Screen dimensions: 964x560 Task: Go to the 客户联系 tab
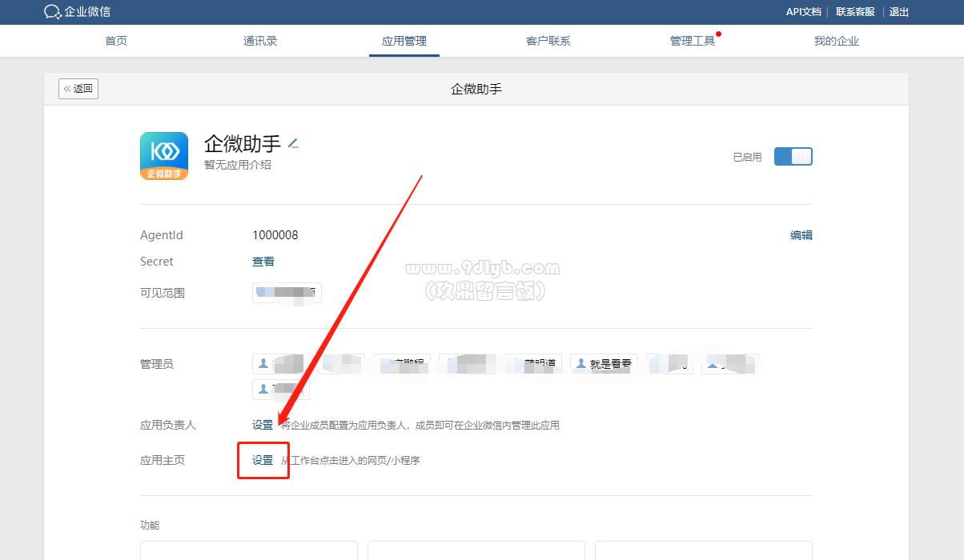pos(548,41)
